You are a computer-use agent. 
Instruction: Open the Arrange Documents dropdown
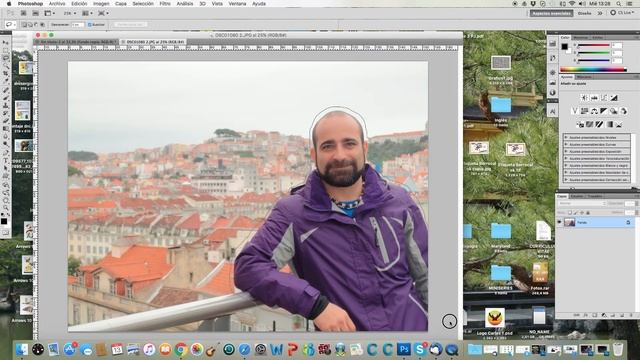(87, 13)
